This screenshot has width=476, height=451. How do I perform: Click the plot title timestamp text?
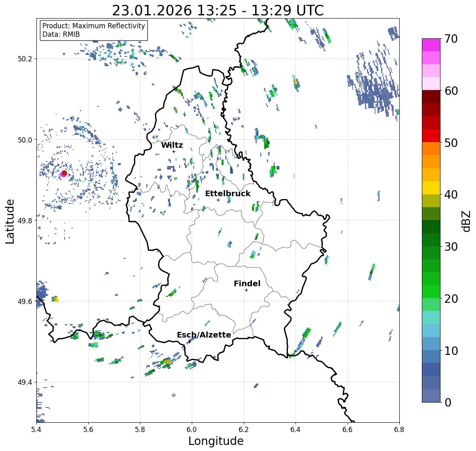[218, 10]
